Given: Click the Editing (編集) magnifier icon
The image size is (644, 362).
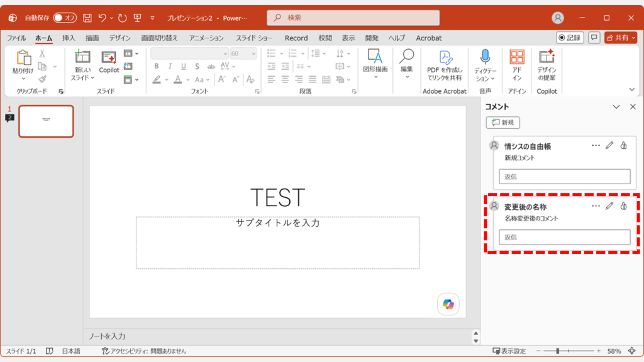Looking at the screenshot, I should point(407,57).
